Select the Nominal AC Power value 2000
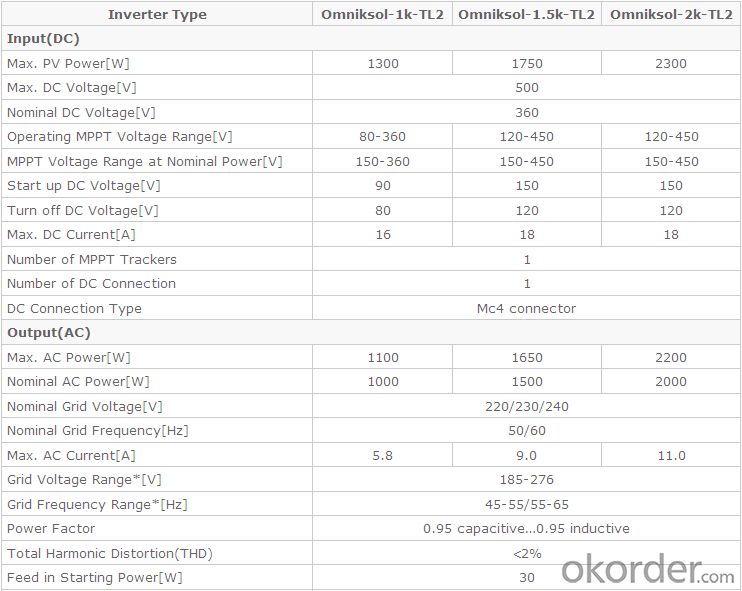The image size is (742, 591). pos(671,381)
